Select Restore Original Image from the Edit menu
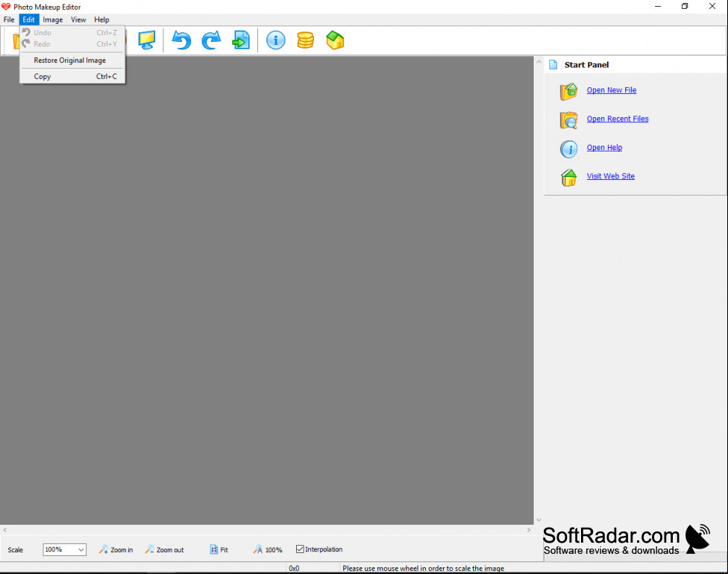 [x=72, y=60]
